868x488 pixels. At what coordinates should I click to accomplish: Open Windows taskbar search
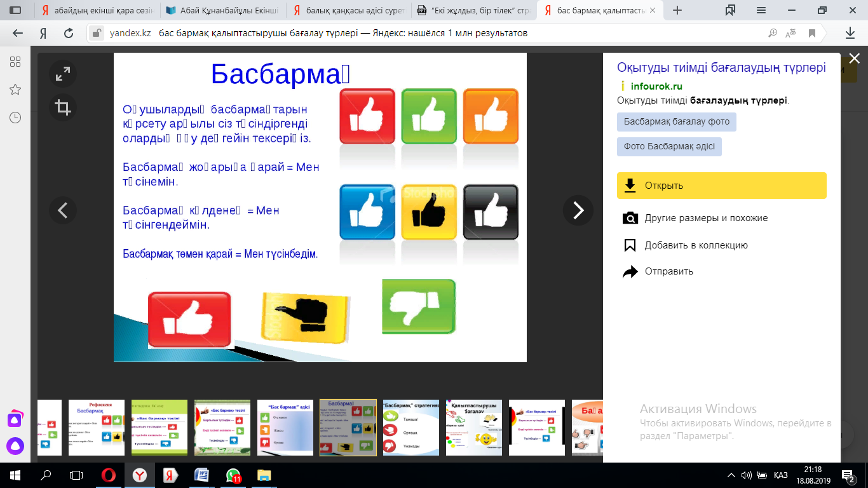click(46, 475)
